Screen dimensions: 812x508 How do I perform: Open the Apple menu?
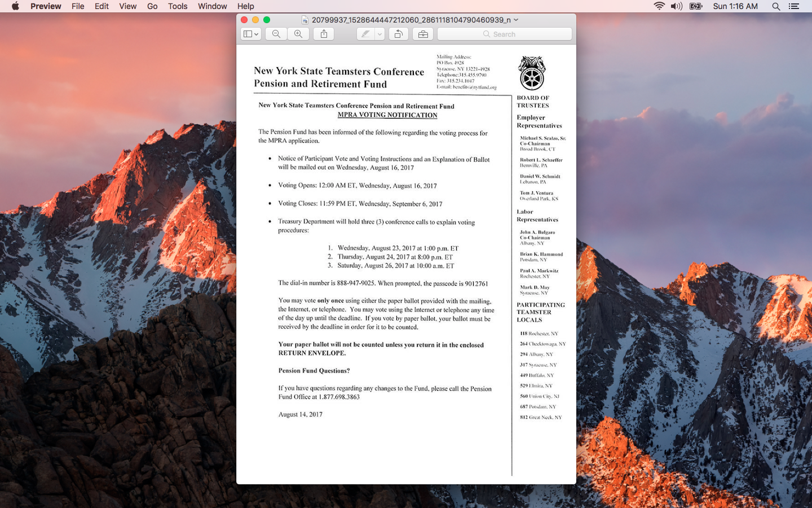tap(15, 6)
